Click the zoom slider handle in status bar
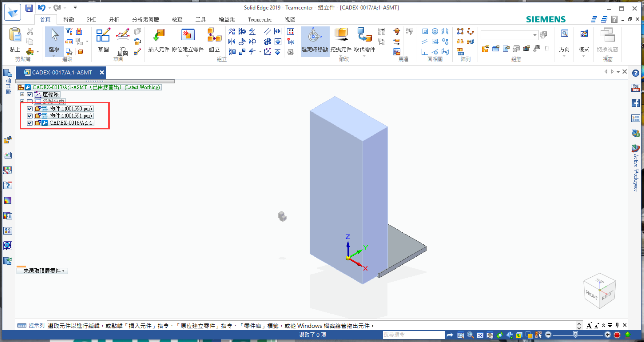This screenshot has width=644, height=342. pos(575,334)
